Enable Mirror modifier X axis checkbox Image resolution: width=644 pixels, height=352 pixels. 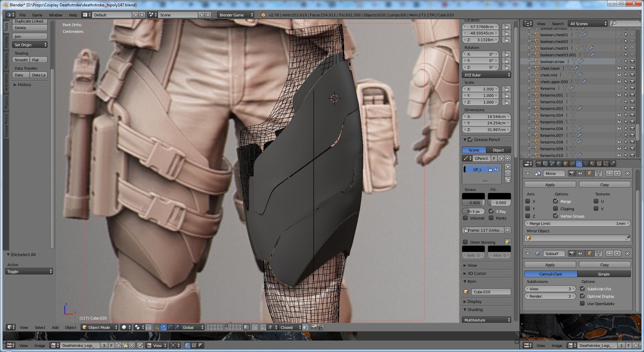[528, 201]
